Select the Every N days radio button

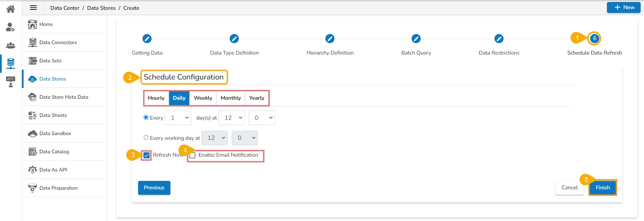146,117
